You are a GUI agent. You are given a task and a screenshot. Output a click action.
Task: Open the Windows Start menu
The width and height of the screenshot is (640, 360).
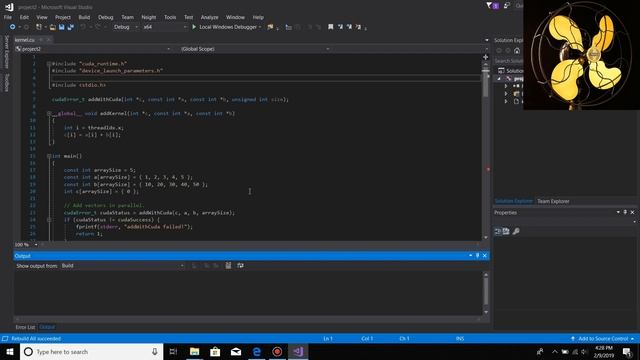10,352
